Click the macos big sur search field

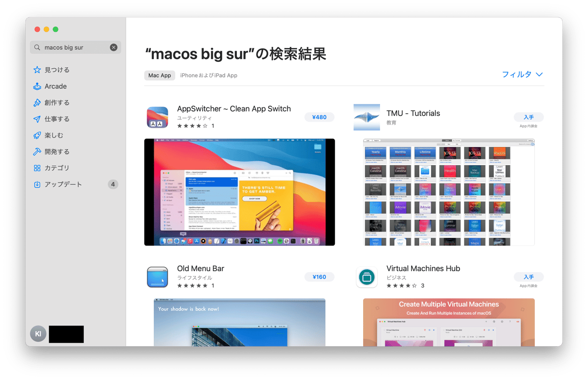click(x=73, y=47)
